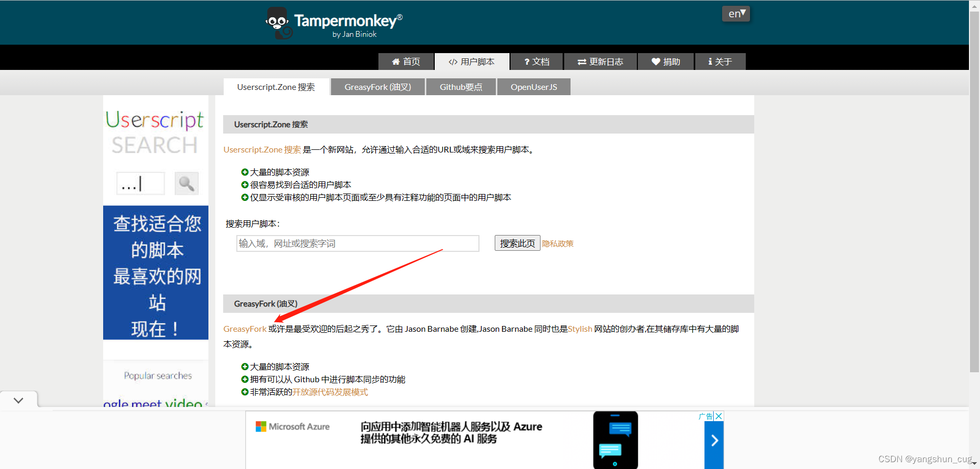Click the 文档 question mark icon
Viewport: 980px width, 469px height.
click(x=527, y=62)
